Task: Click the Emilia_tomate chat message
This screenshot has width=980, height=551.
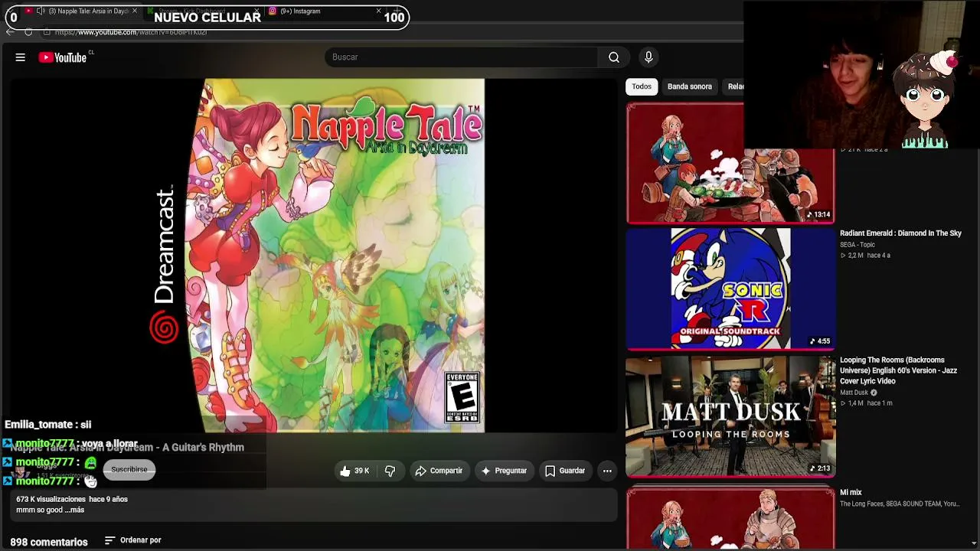Action: point(47,425)
